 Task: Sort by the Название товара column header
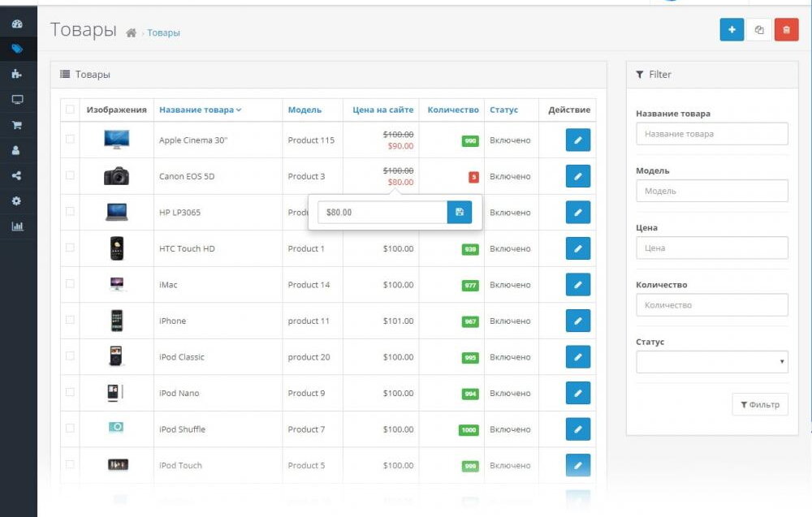[200, 110]
